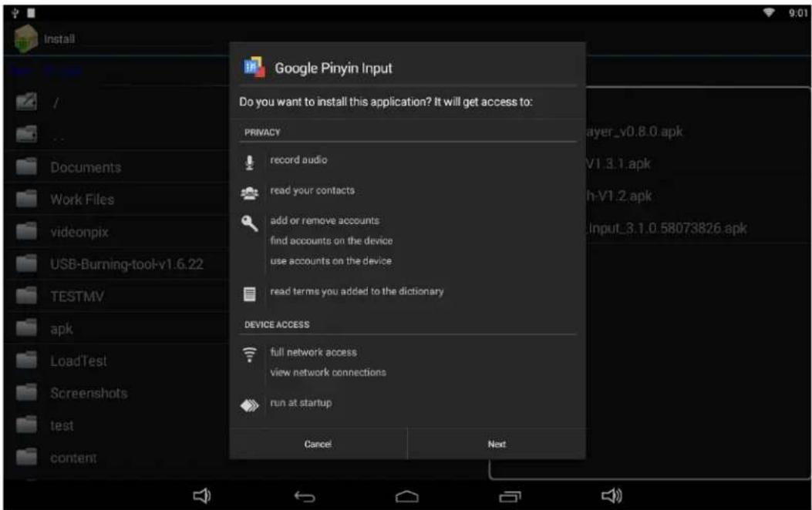Tap the USB connection status icon
Image resolution: width=812 pixels, height=510 pixels.
point(15,12)
